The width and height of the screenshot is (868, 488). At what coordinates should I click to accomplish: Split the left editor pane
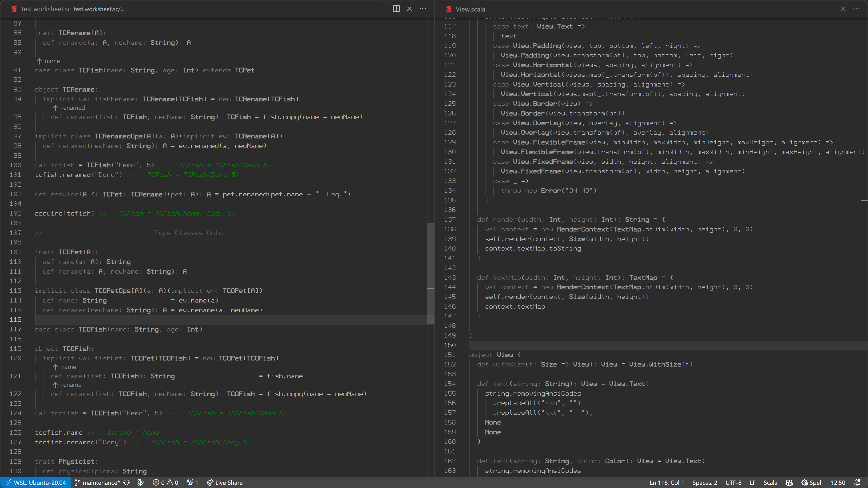(396, 9)
